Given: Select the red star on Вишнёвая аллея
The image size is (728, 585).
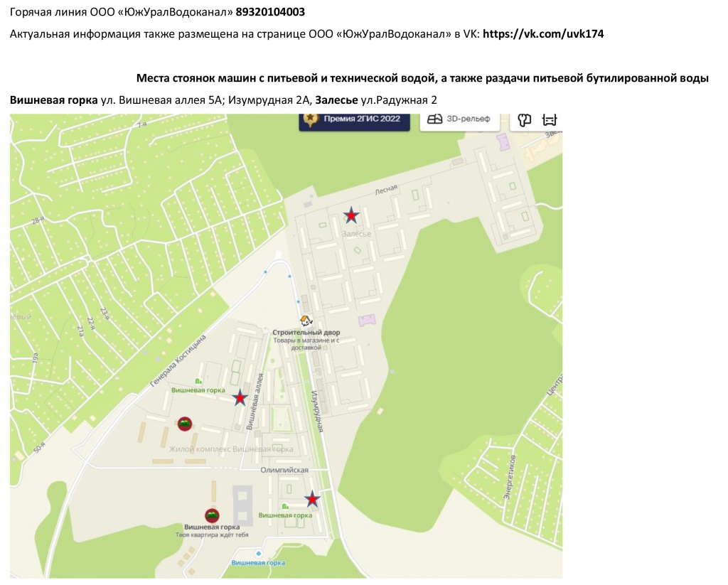Looking at the screenshot, I should [241, 398].
